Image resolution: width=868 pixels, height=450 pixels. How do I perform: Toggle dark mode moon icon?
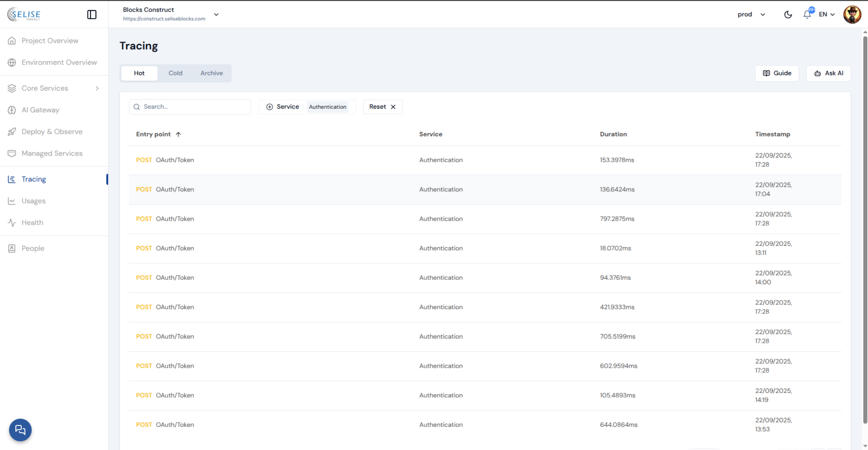point(788,14)
